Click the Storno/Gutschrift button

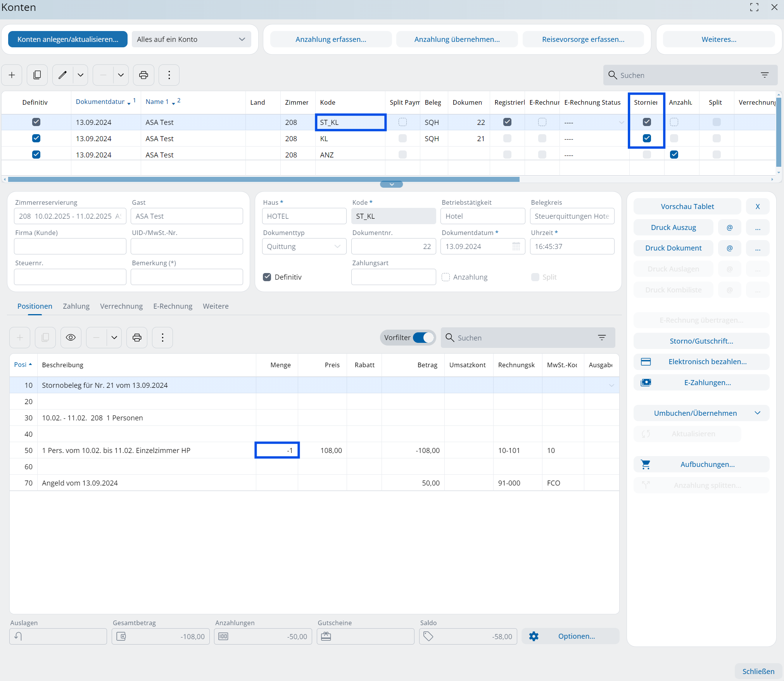701,341
